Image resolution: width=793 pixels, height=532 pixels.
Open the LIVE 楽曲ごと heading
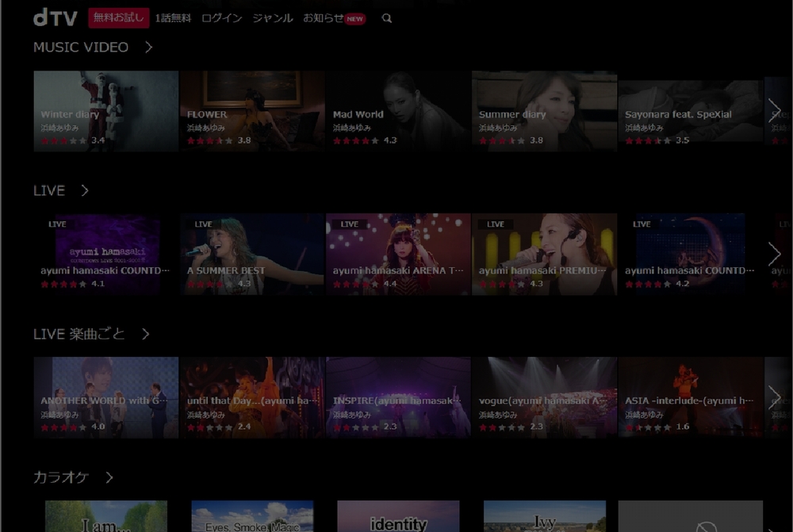[79, 334]
